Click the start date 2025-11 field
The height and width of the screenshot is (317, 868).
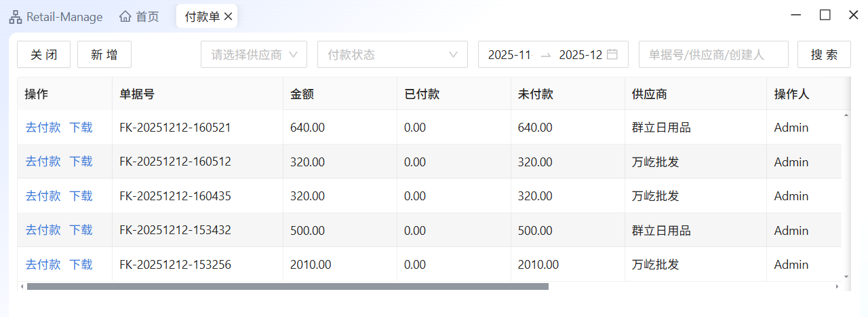(509, 55)
